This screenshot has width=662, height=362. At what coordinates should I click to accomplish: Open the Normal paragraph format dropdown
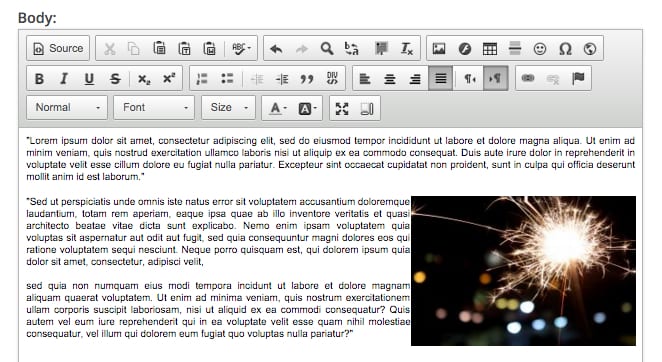[x=67, y=108]
